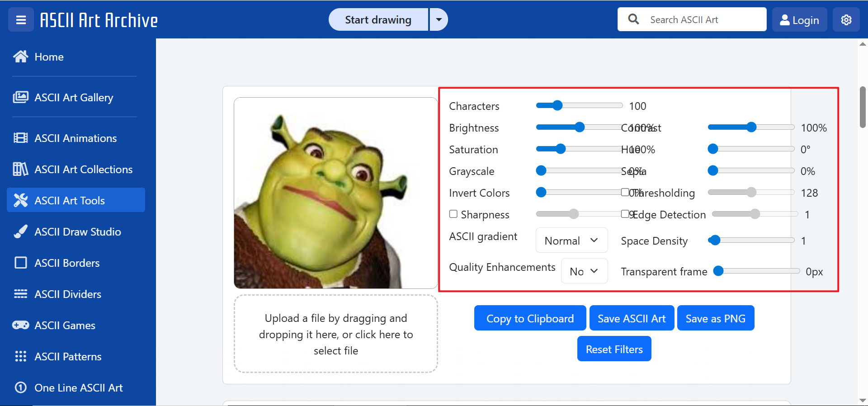Enable the Sharpness checkbox
868x406 pixels.
[x=453, y=214]
